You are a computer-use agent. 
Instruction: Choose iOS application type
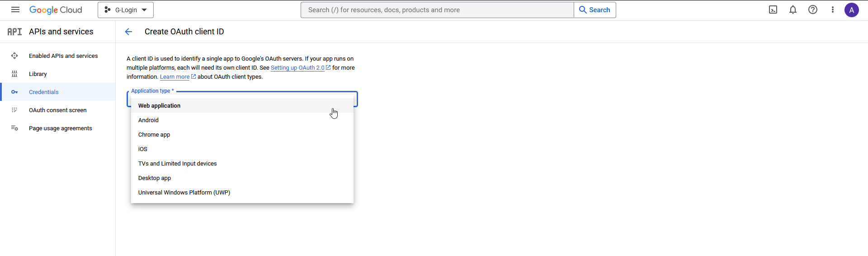coord(242,149)
